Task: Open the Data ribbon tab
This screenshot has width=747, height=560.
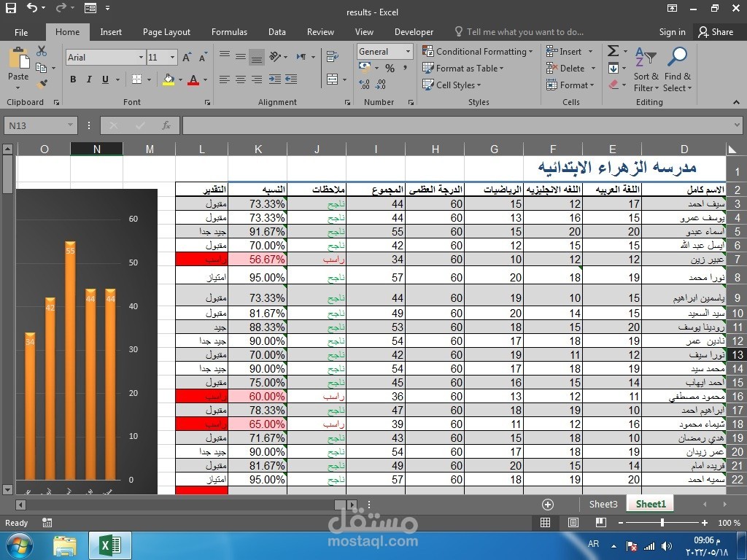Action: 276,32
